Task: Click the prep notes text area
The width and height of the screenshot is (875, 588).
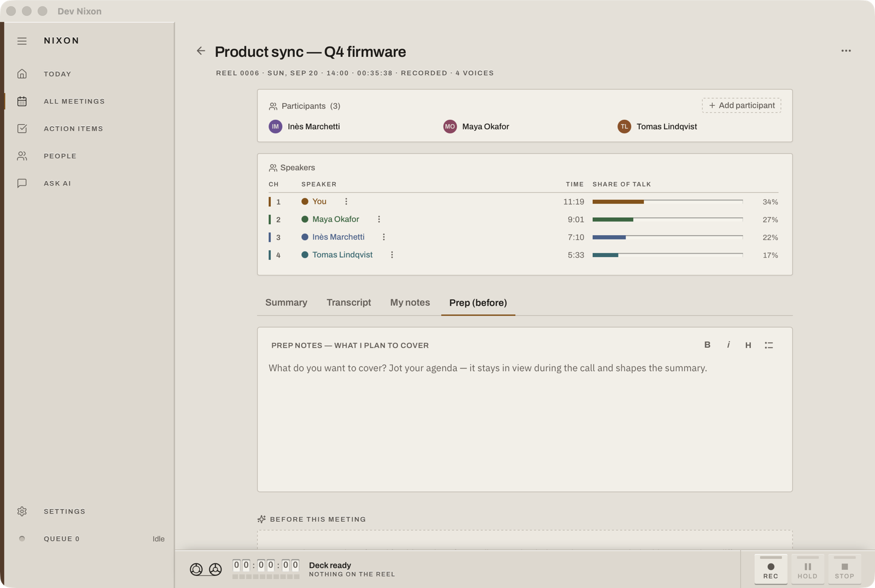Action: pyautogui.click(x=525, y=424)
